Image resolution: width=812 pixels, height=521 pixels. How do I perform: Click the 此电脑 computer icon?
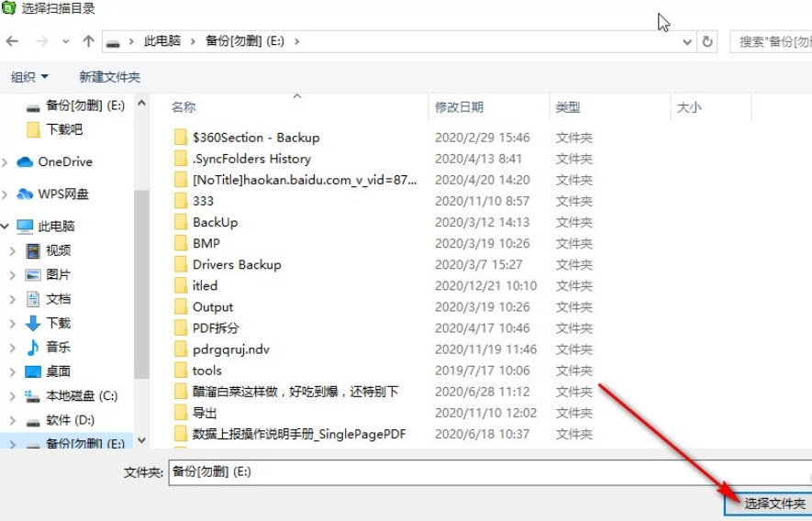tap(25, 227)
